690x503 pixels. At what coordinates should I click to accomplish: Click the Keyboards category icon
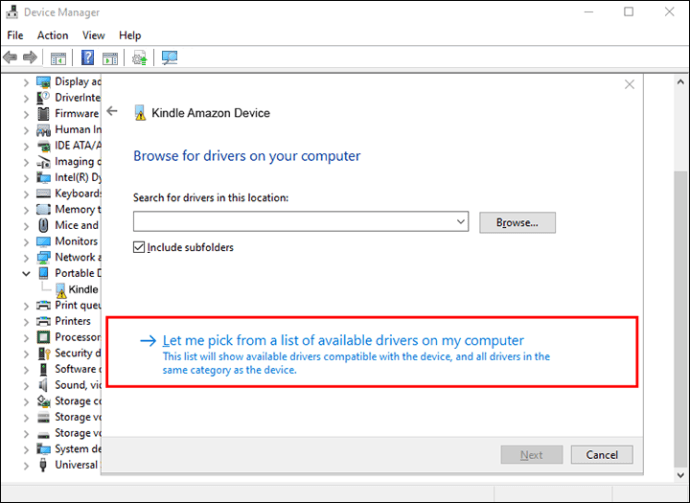pyautogui.click(x=44, y=193)
